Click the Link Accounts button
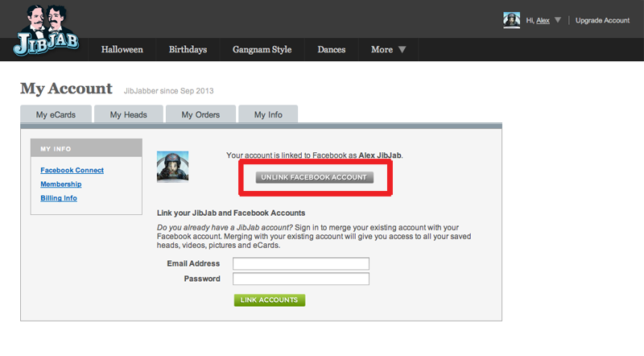Image resolution: width=644 pixels, height=356 pixels. coord(270,300)
